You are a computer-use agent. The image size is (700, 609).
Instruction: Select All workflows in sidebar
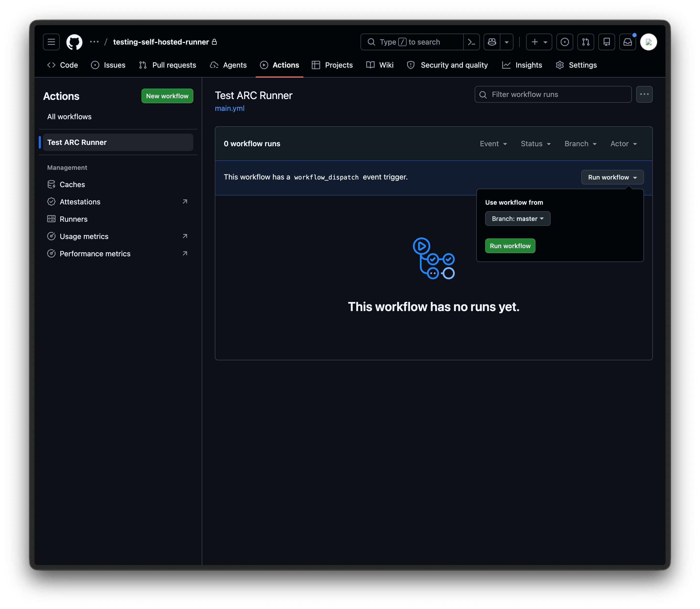(x=118, y=117)
